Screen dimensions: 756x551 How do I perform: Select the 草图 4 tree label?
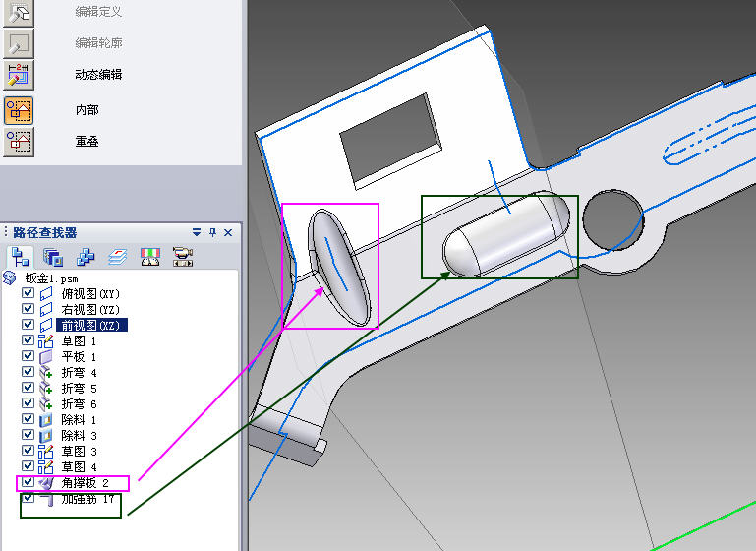(79, 467)
